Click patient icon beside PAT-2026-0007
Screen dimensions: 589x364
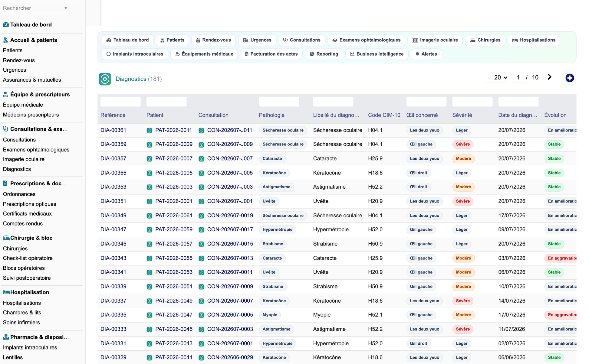point(150,159)
